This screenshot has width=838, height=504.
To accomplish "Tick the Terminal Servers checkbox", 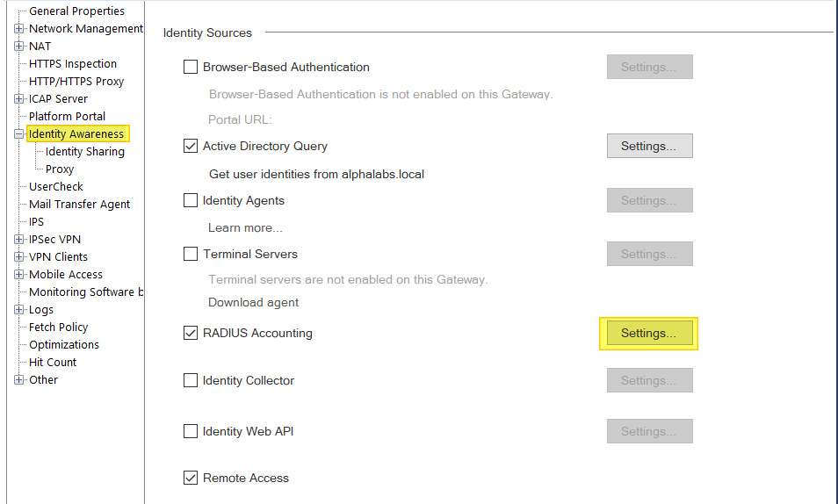I will tap(191, 254).
